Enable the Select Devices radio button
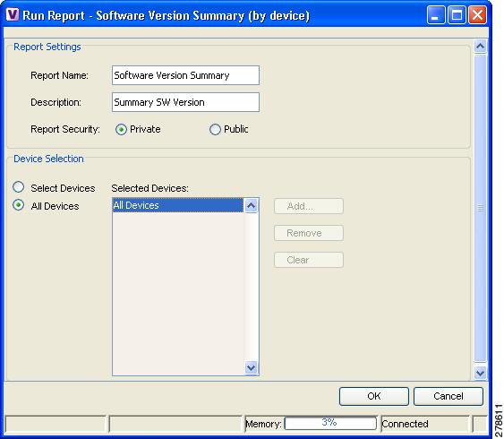The image size is (504, 439). pos(18,187)
